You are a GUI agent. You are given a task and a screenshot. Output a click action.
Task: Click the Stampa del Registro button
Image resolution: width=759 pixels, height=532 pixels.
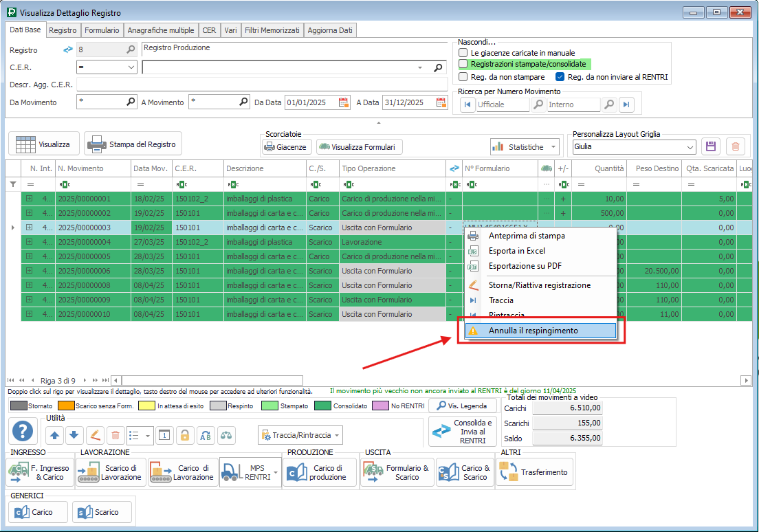click(x=133, y=144)
